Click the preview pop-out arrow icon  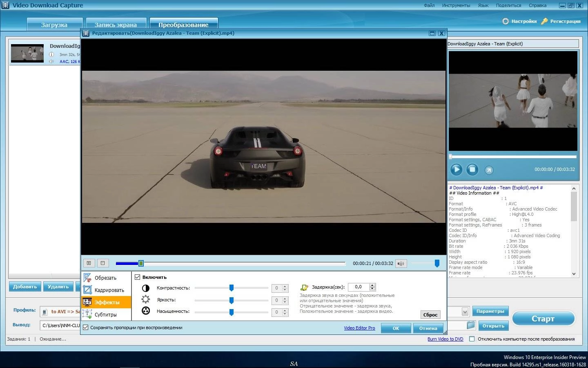(x=489, y=170)
